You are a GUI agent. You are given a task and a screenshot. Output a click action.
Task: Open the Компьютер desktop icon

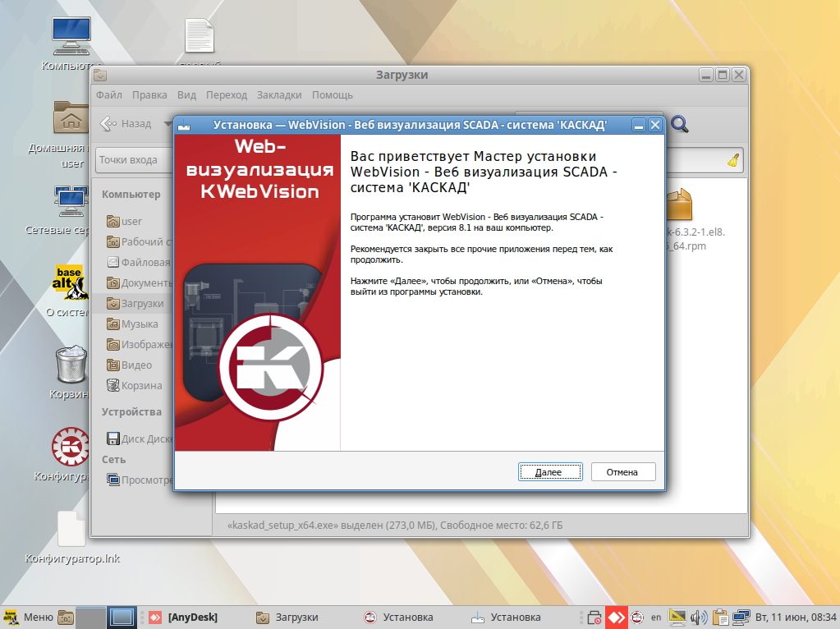pos(71,38)
